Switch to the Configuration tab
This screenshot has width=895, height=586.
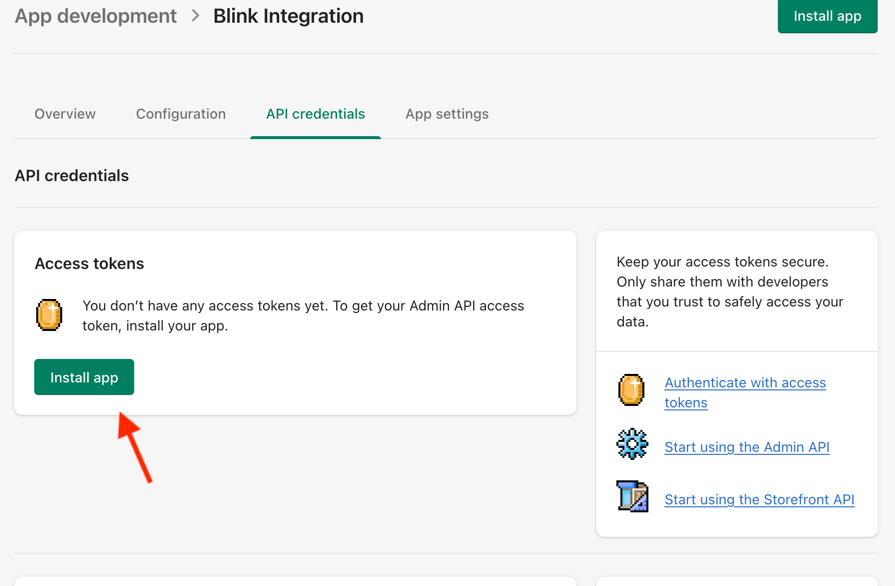click(x=181, y=114)
